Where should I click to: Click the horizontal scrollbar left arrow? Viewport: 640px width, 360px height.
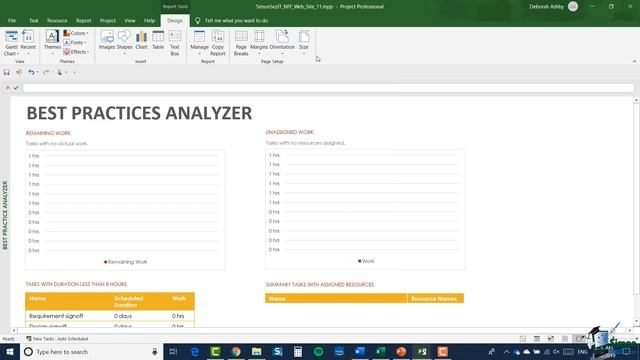[x=14, y=330]
